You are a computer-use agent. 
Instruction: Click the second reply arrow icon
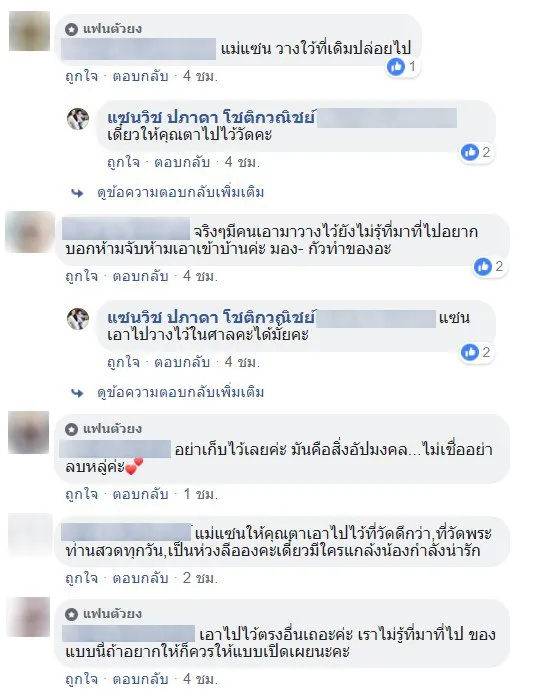coord(77,393)
